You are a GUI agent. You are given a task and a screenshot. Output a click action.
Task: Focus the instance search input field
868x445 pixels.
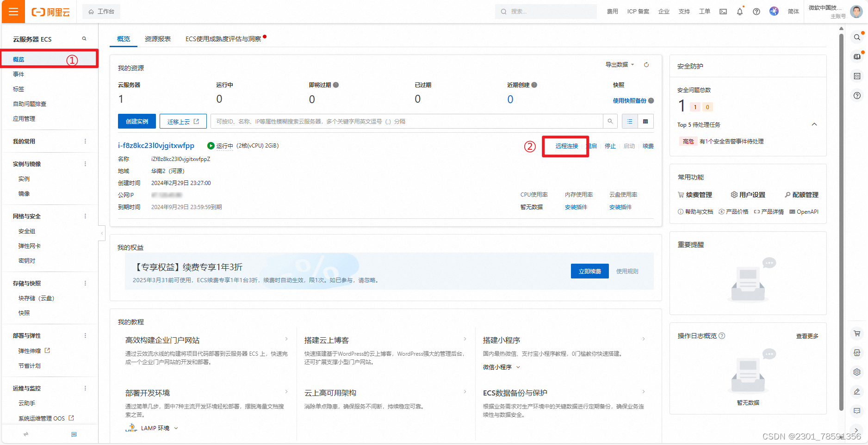[407, 121]
